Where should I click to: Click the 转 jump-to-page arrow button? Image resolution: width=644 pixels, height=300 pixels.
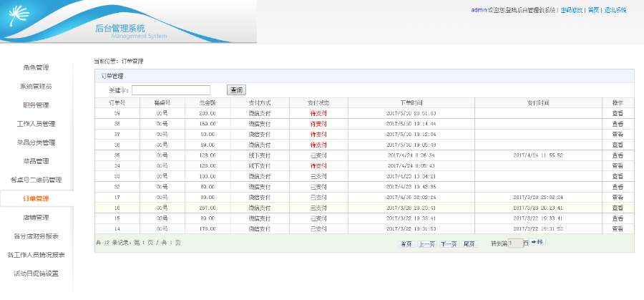[537, 242]
